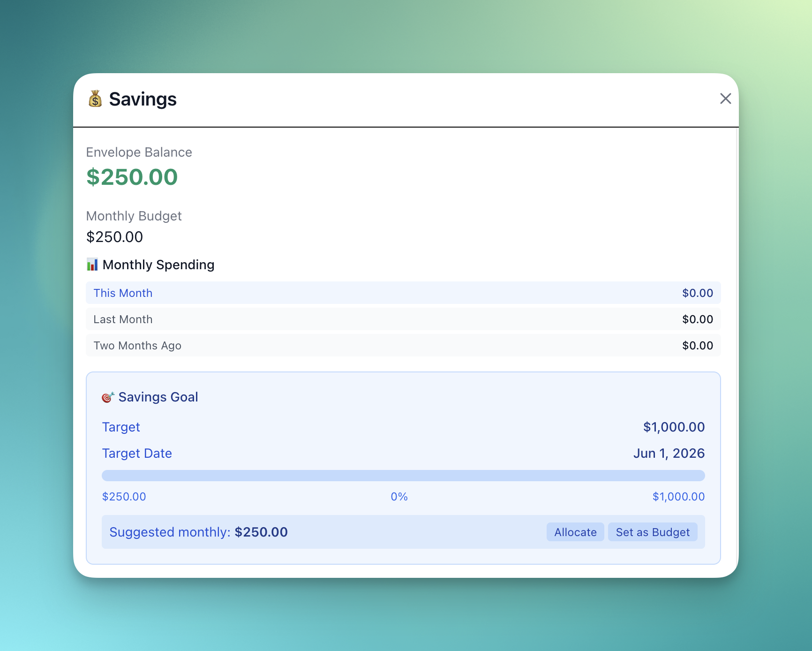Screen dimensions: 812x651
Task: Click the Target Date Jun 1, 2026
Action: 669,453
